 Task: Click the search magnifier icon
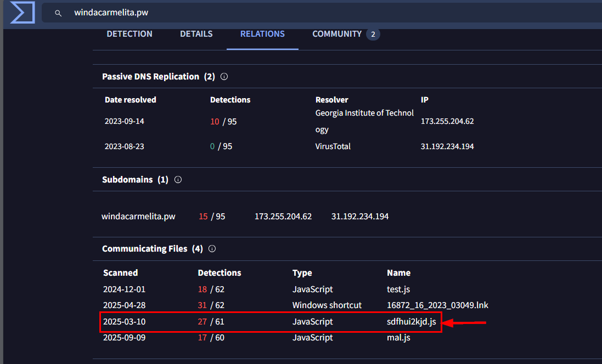58,13
